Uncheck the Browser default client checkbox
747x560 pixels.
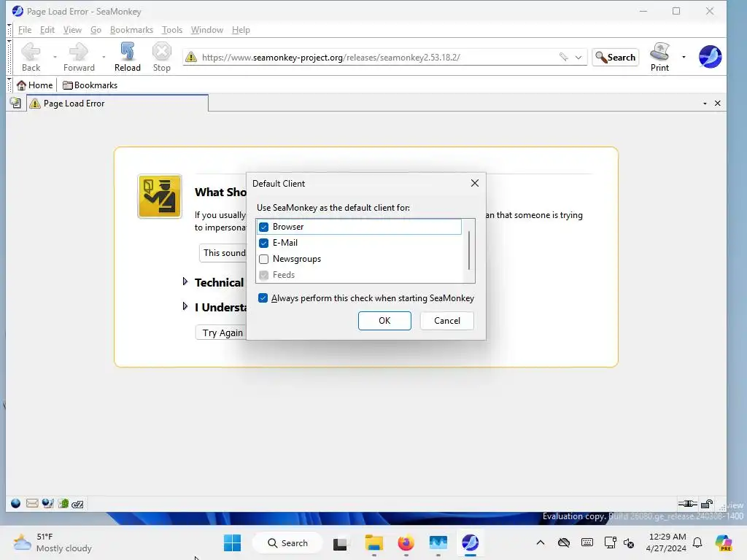click(263, 227)
